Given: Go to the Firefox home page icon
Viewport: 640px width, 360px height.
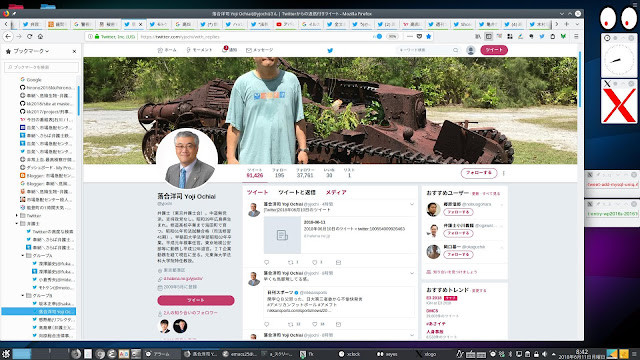Looking at the screenshot, I should [x=40, y=36].
